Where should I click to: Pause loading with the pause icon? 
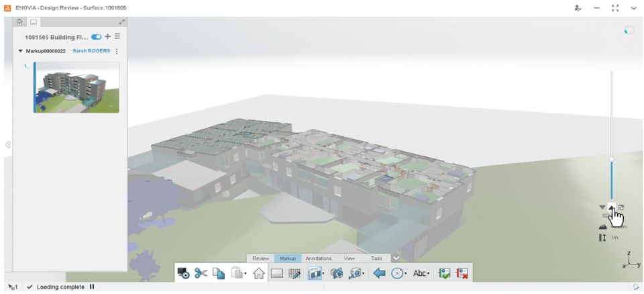92,287
